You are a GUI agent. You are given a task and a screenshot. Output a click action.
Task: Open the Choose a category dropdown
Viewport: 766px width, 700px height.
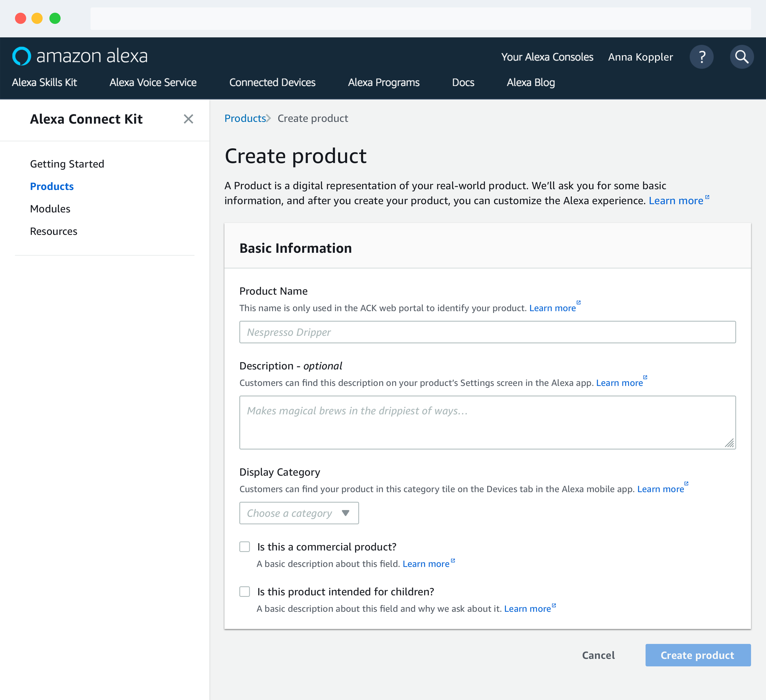click(299, 513)
